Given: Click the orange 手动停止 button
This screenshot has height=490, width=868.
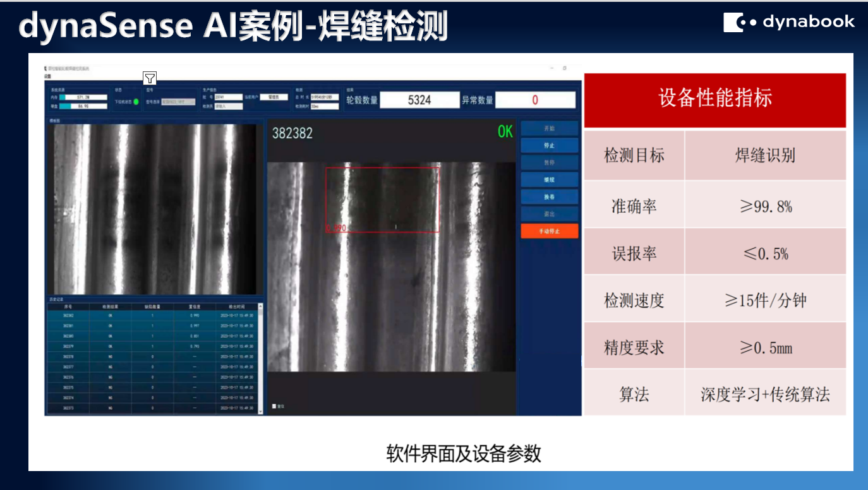Looking at the screenshot, I should (x=549, y=231).
